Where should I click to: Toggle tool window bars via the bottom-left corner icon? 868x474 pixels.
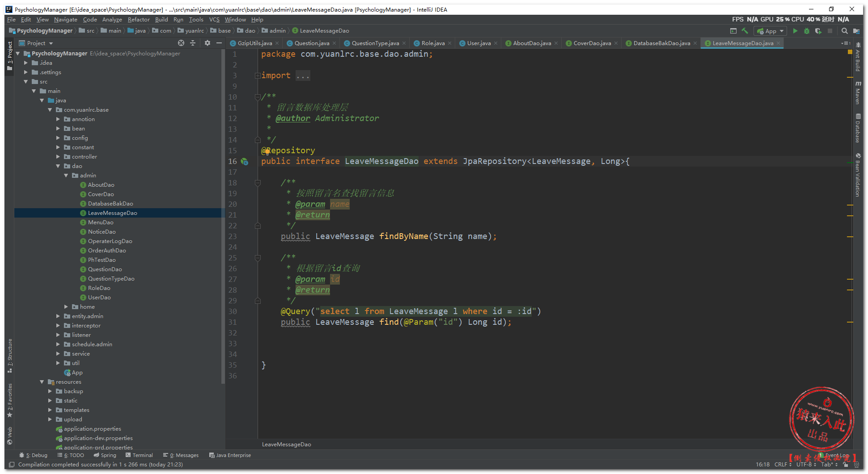point(12,465)
